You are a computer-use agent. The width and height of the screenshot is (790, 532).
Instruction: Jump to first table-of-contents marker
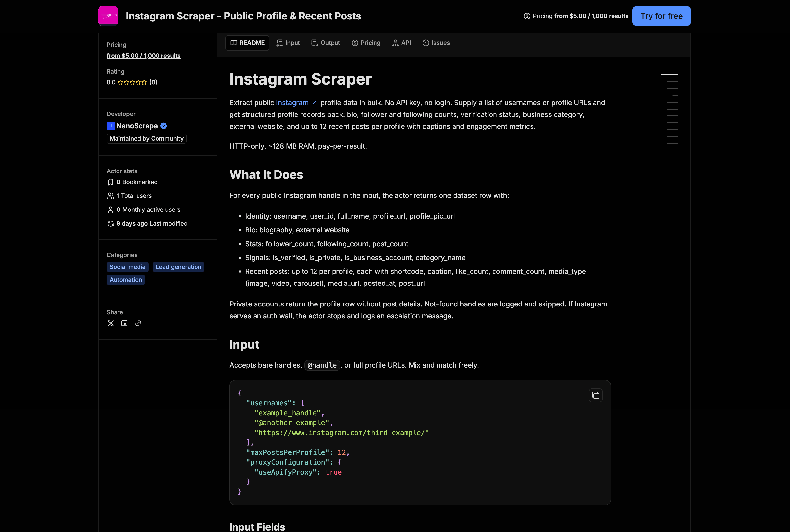click(x=669, y=74)
